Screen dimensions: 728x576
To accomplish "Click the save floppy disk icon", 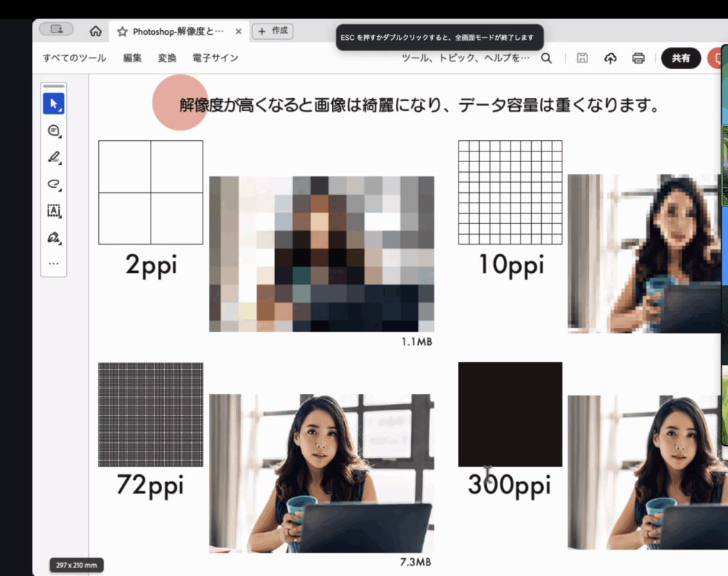I will (x=582, y=58).
